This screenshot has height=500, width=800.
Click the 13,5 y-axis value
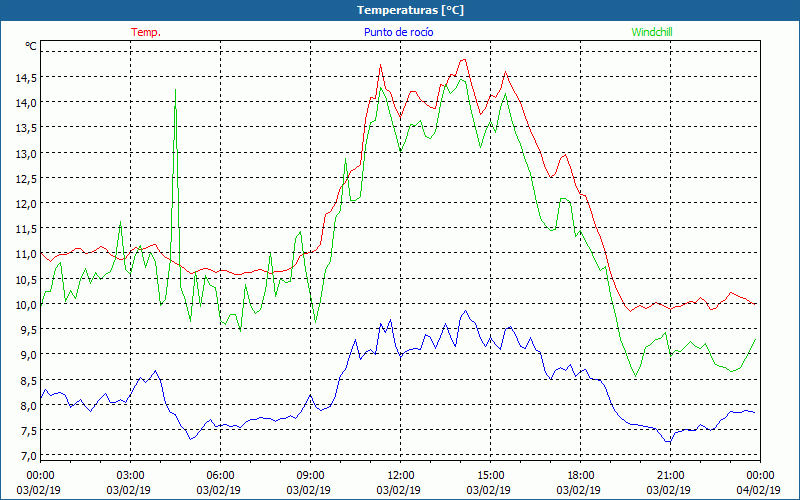tap(24, 128)
